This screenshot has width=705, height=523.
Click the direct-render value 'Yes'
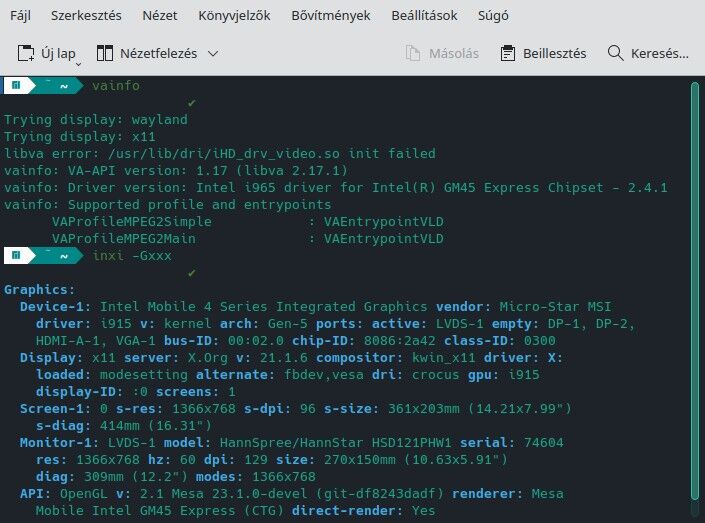423,511
